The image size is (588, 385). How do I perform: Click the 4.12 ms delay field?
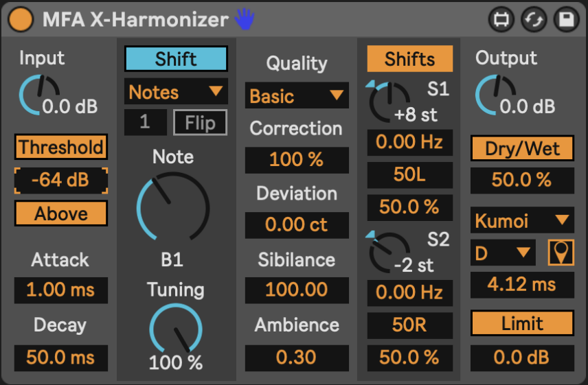(x=522, y=285)
